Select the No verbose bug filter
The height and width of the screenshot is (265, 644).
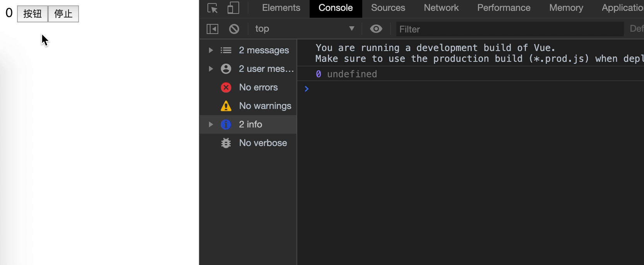[262, 143]
